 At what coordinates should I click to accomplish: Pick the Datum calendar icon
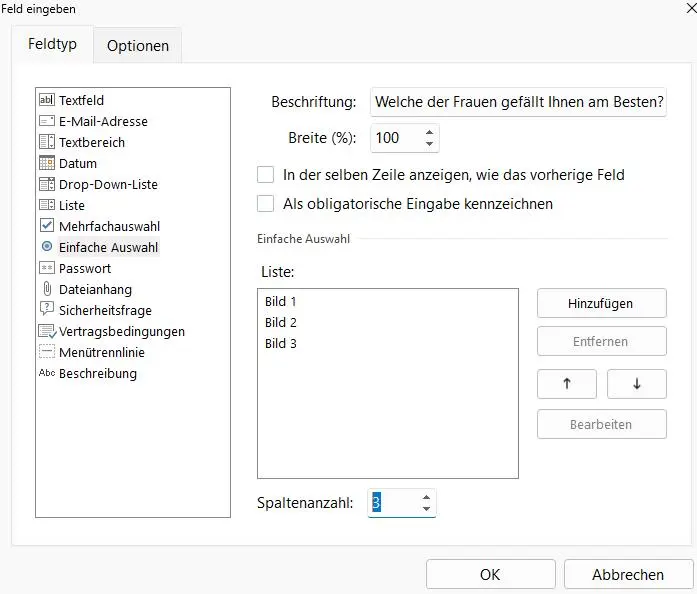(47, 163)
